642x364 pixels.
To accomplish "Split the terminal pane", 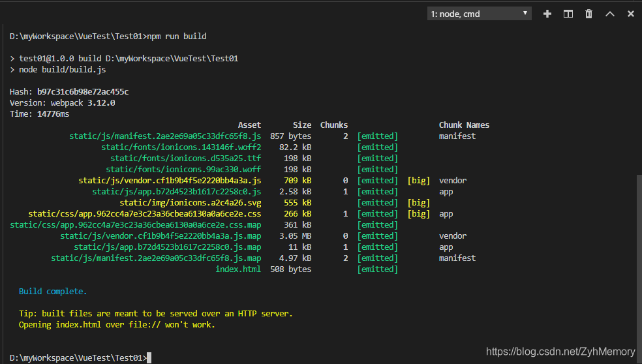I will point(568,14).
